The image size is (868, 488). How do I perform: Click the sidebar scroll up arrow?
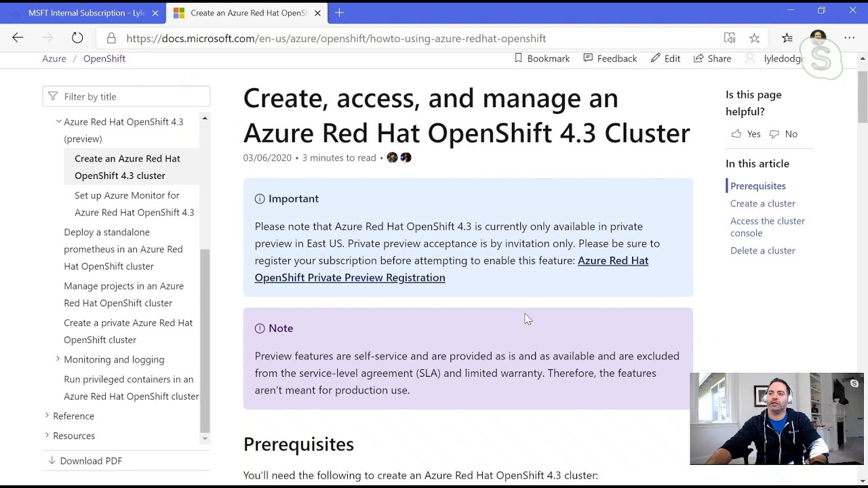click(205, 119)
